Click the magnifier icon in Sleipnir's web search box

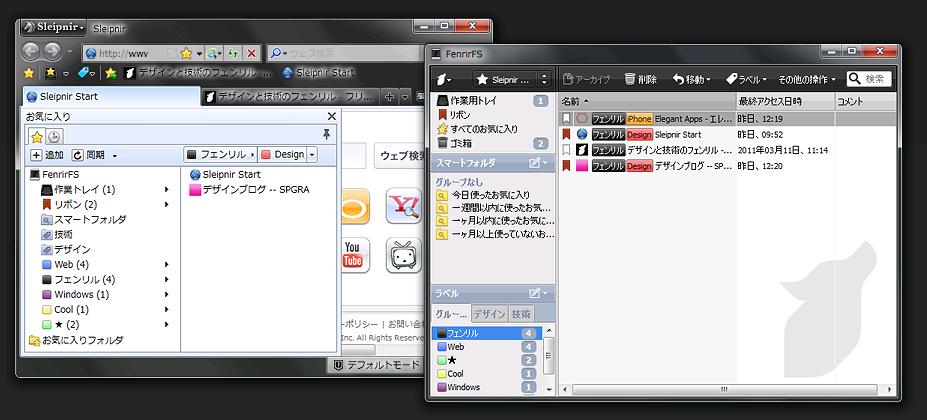275,53
